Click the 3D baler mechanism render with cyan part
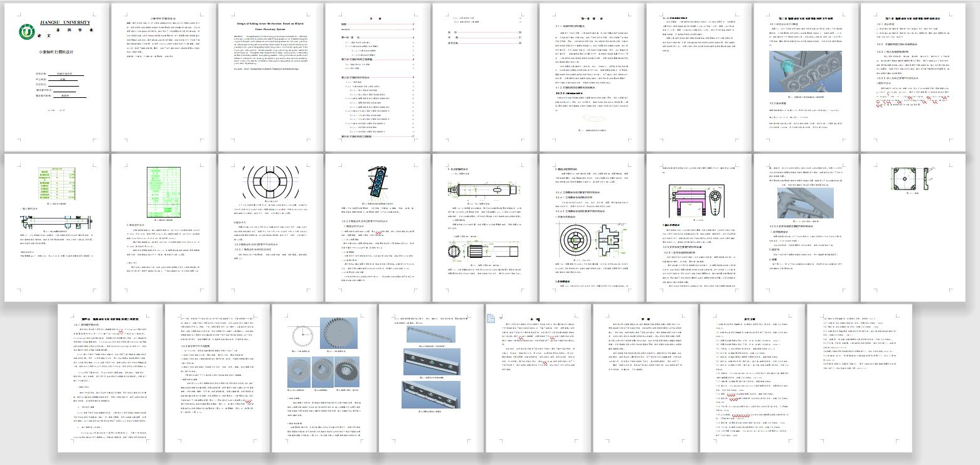 pyautogui.click(x=805, y=72)
